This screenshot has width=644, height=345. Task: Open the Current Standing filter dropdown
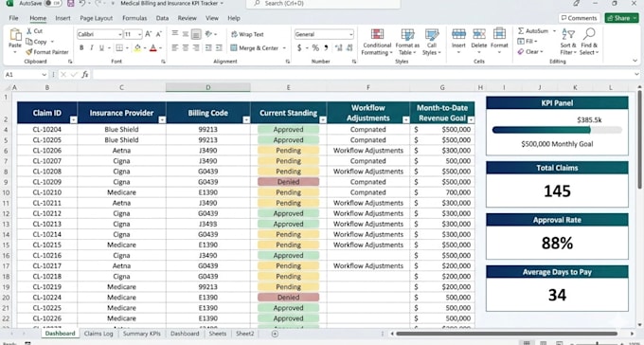(323, 120)
